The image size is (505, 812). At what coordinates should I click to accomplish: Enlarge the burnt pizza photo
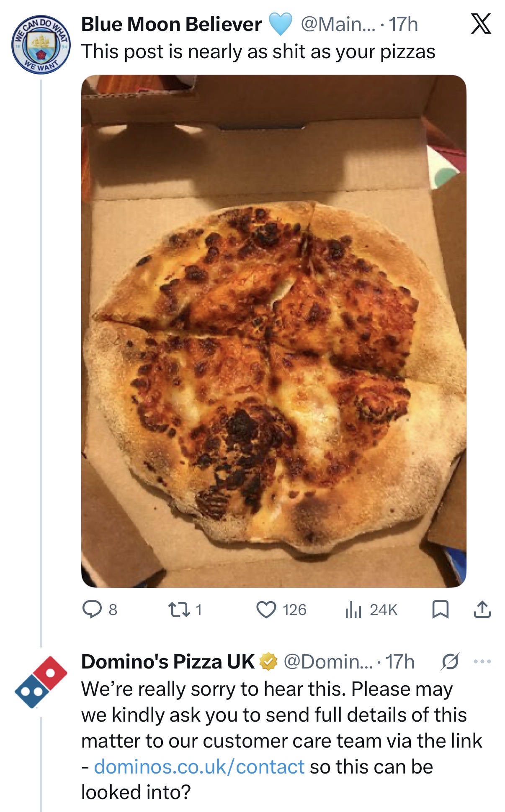tap(273, 331)
